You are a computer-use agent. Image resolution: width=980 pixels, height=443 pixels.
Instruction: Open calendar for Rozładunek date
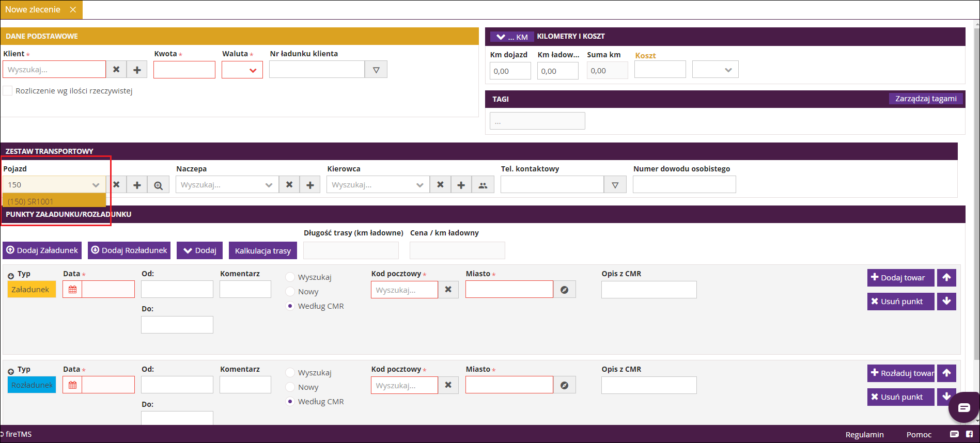[72, 385]
